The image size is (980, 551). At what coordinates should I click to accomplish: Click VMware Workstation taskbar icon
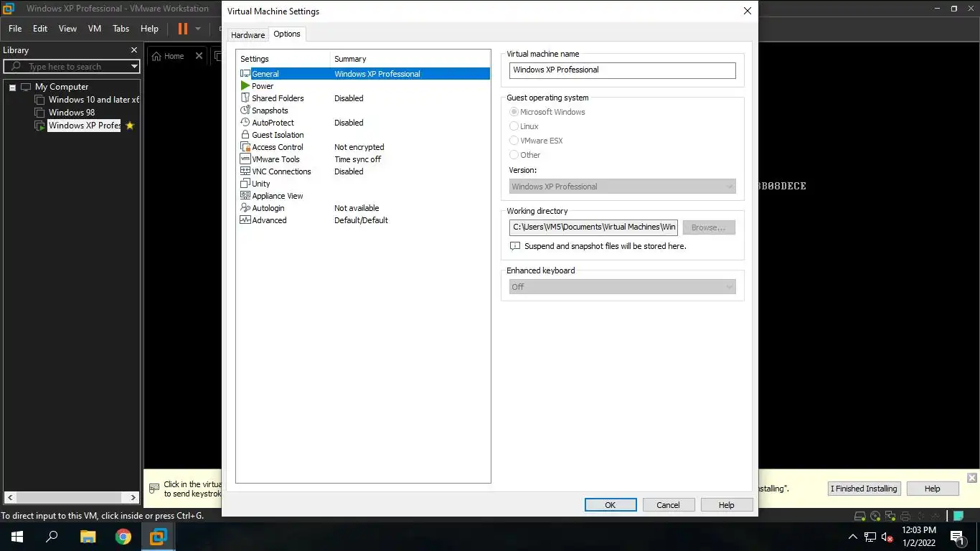(x=159, y=536)
